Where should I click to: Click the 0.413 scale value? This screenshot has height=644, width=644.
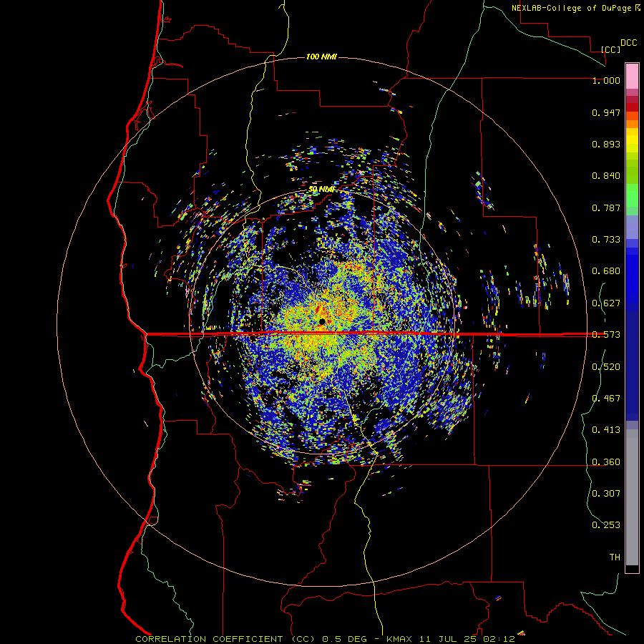[x=606, y=430]
